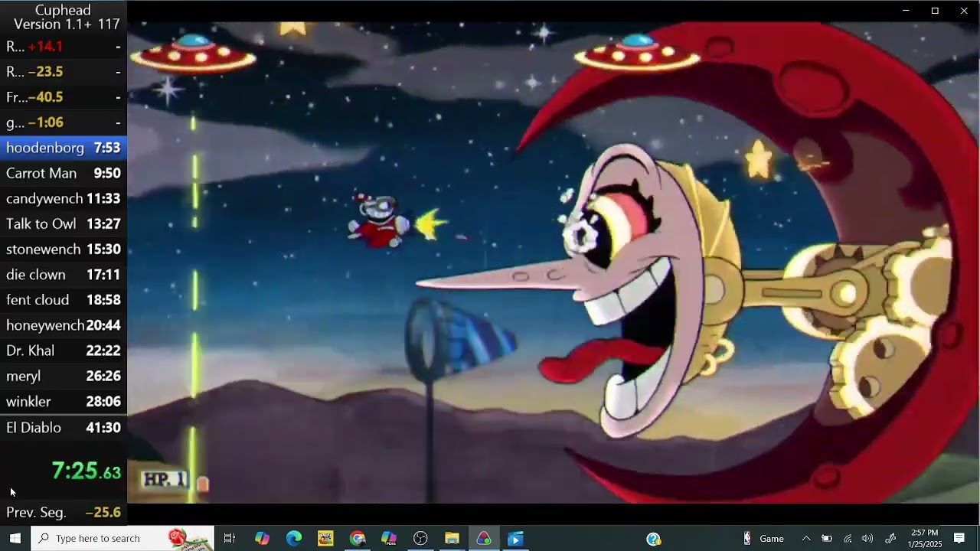
Task: Click the 7:25.63 main timer
Action: pos(86,471)
